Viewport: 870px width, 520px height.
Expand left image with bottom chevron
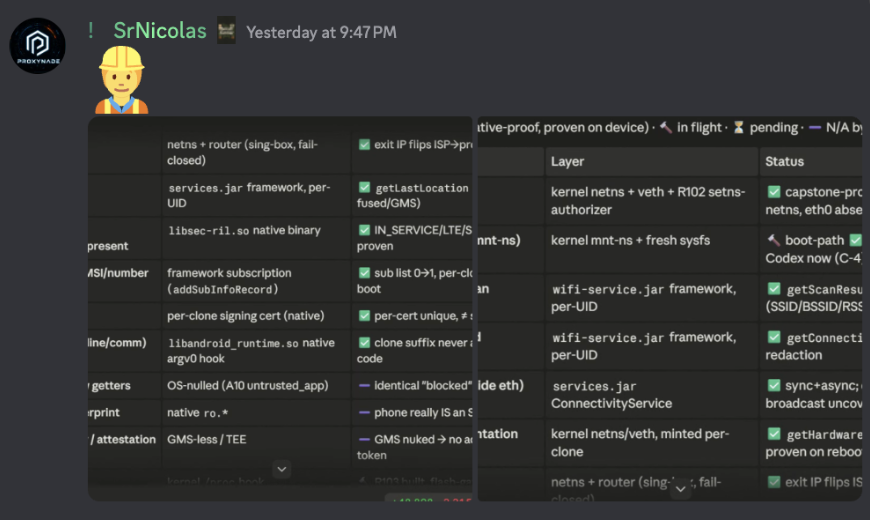coord(282,469)
